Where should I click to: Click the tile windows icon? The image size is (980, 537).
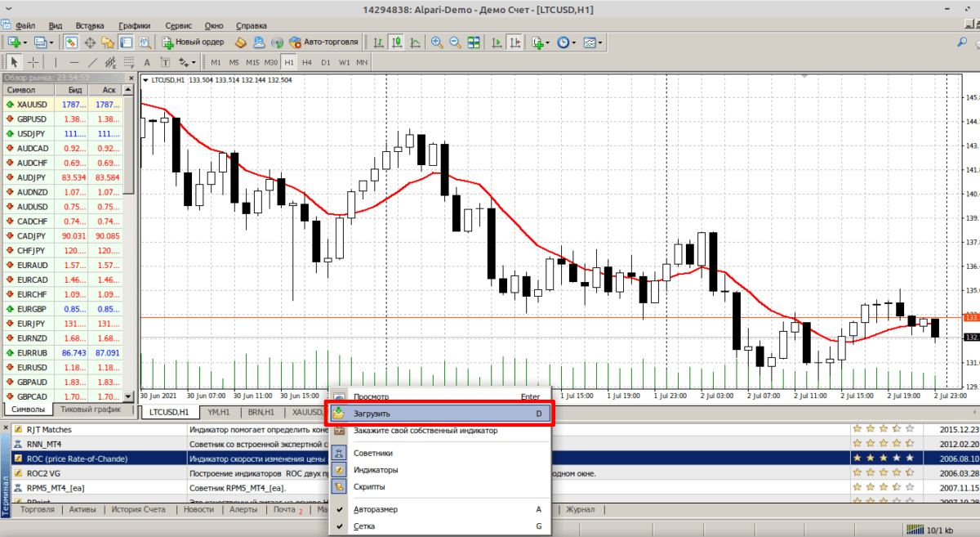[x=473, y=42]
